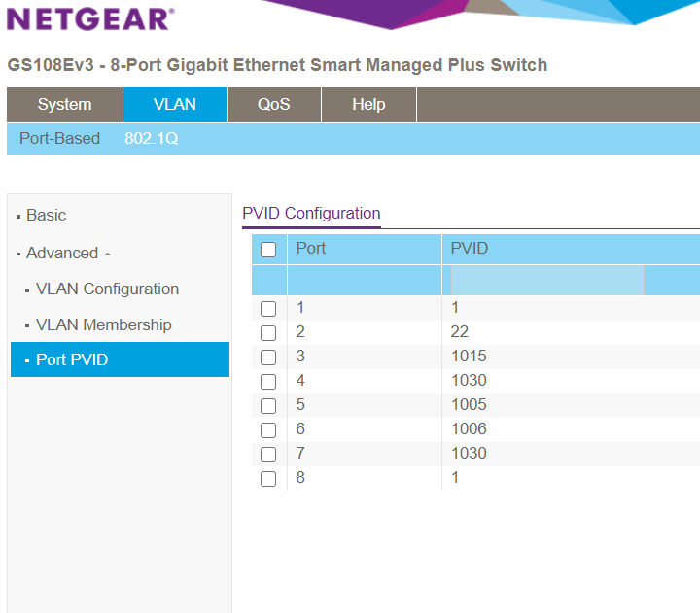Check the box for port 3
The image size is (700, 613).
(268, 358)
